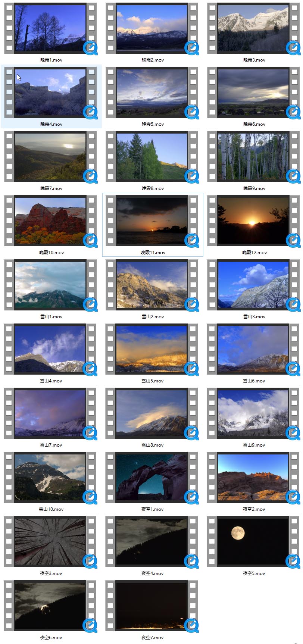Click the file name 晚霞3.mov
The image size is (303, 644).
point(254,60)
